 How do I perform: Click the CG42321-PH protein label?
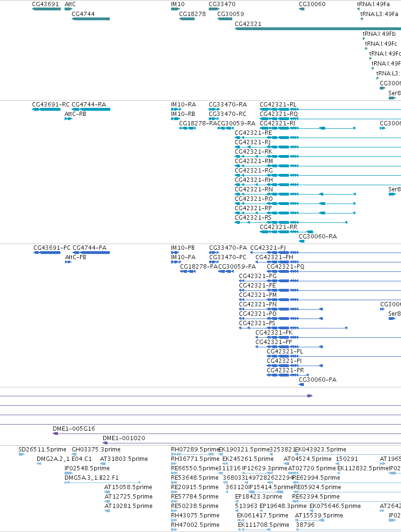click(274, 257)
